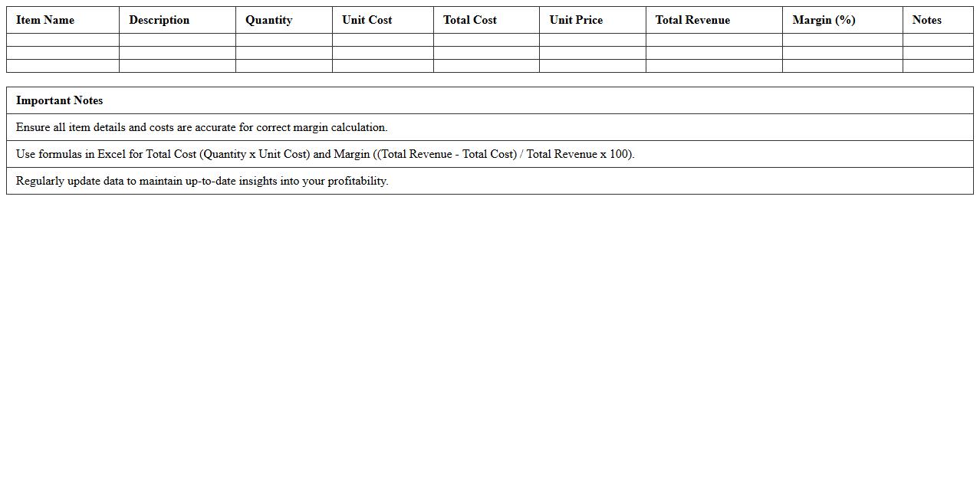Click the Excel formulas instruction text

(325, 154)
